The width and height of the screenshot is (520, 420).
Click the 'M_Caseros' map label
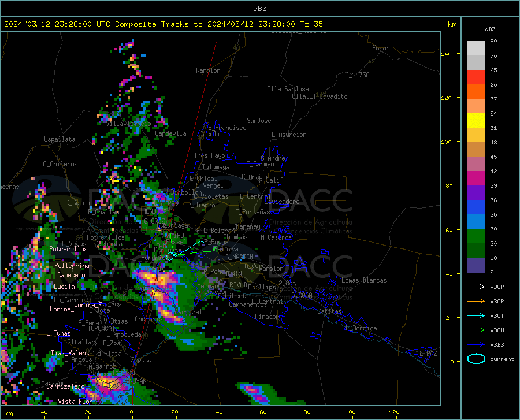276,237
